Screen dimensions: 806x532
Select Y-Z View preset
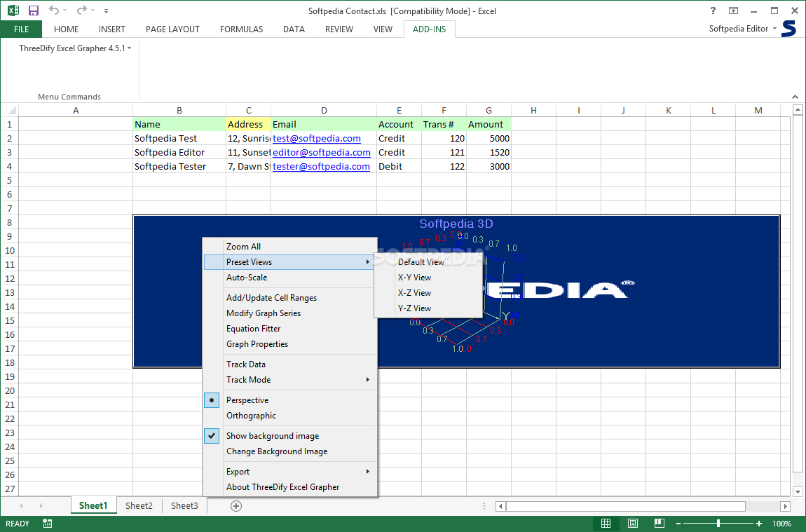429,308
